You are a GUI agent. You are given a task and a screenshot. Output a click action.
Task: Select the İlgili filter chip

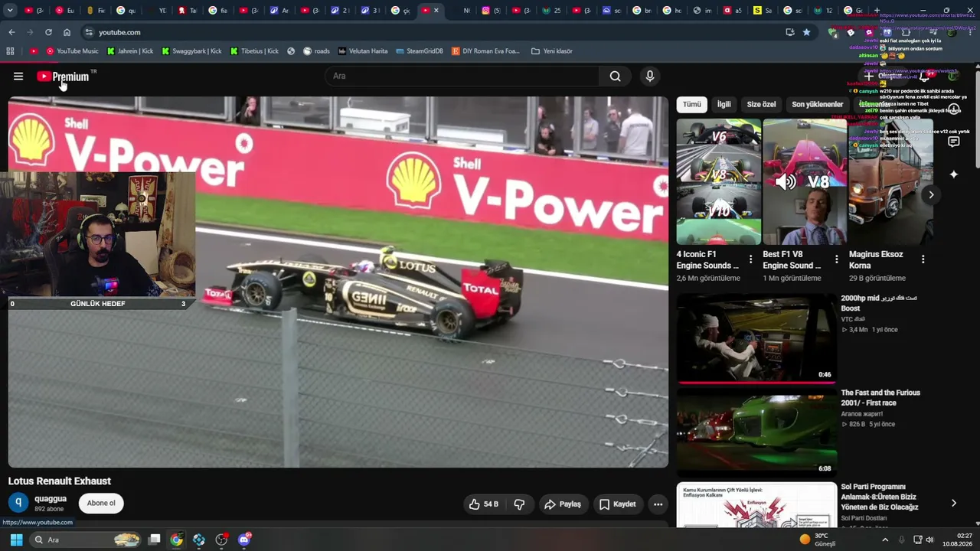[x=724, y=104]
